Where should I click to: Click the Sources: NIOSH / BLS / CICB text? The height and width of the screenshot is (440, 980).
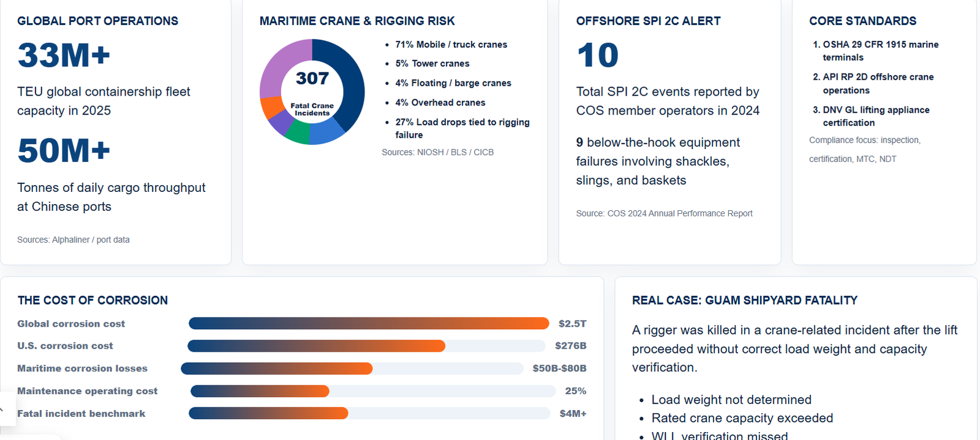coord(437,152)
